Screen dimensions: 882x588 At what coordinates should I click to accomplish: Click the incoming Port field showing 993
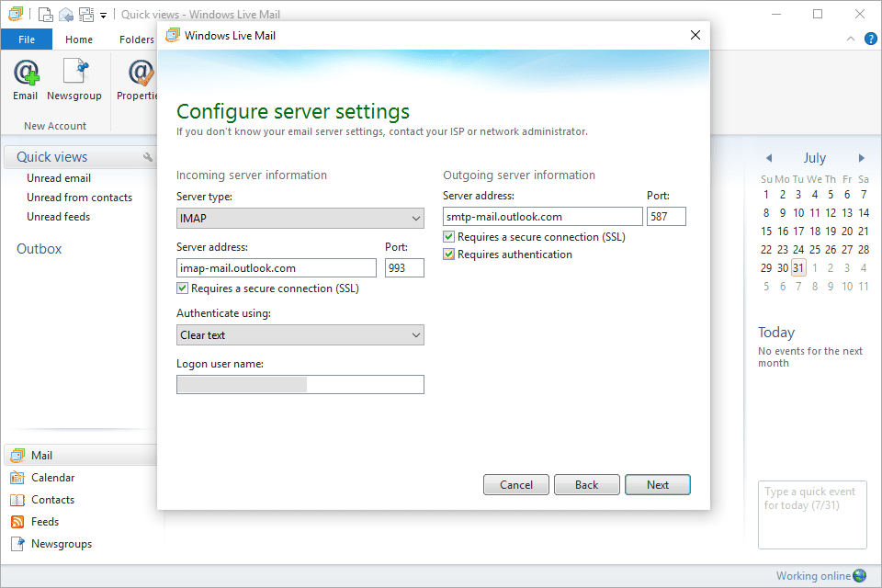[404, 268]
